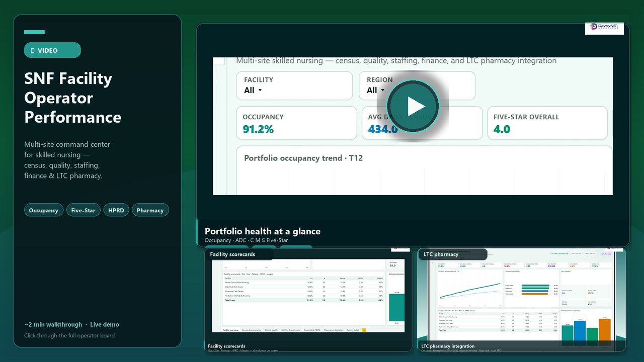Click the Multi-site command center description
Screen dimensions: 644x362
[67, 160]
